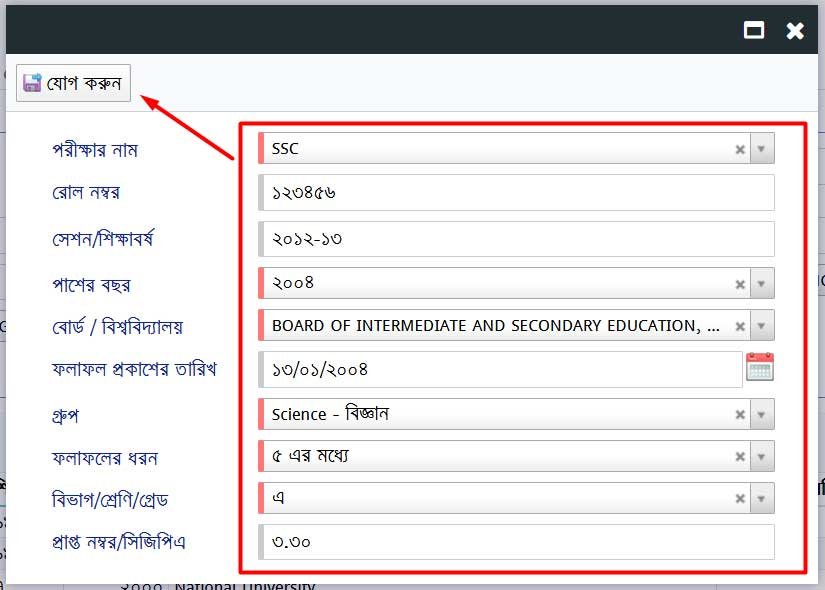Clear the ৫ এর মধ্যে result type
The height and width of the screenshot is (590, 825).
pyautogui.click(x=740, y=457)
